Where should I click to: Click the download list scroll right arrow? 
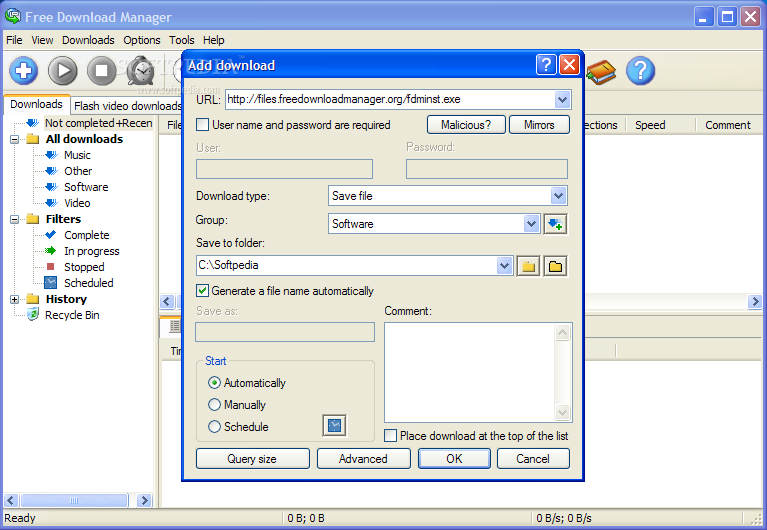755,301
